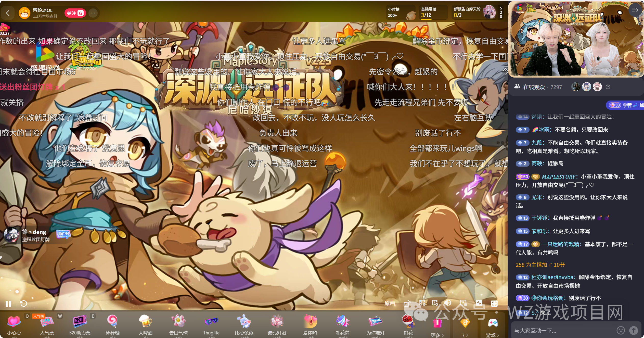Screen dimensions: 644x338
Task: Select the 258 为主播加了 10分 message
Action: click(x=540, y=265)
